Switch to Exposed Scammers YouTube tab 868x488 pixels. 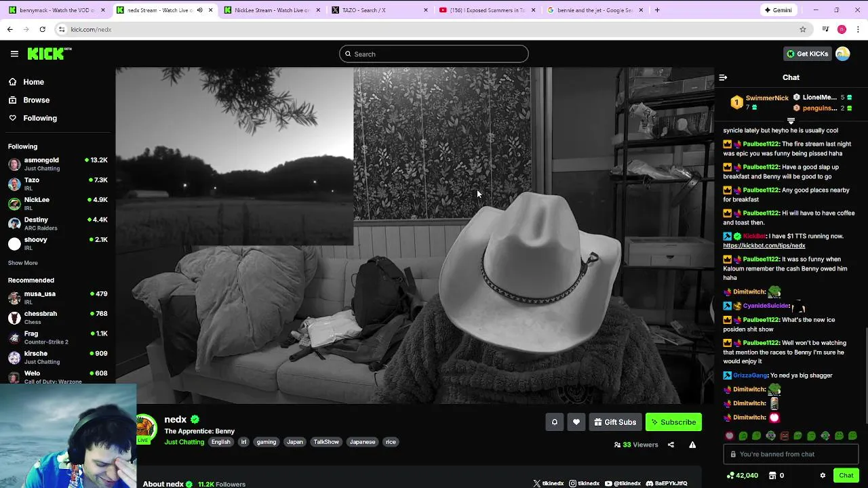click(x=488, y=10)
